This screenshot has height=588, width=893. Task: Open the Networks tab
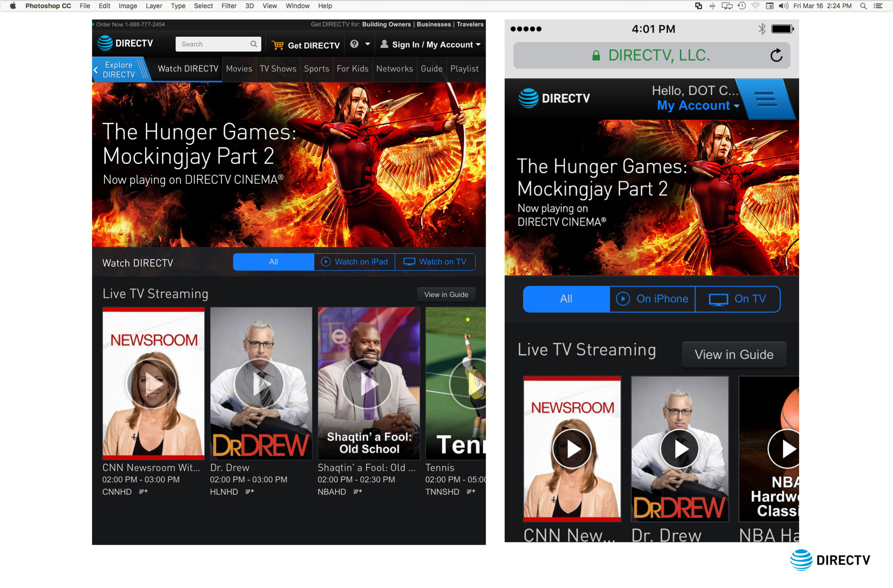395,69
